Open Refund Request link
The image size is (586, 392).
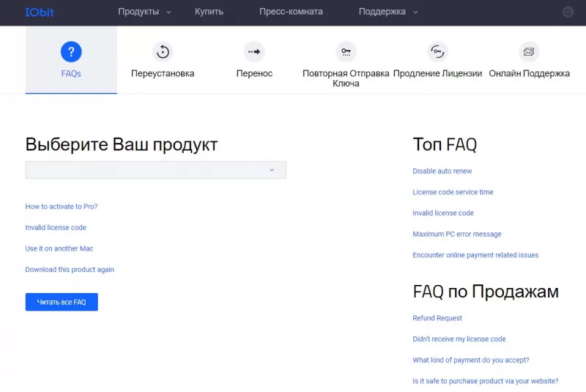pyautogui.click(x=437, y=318)
